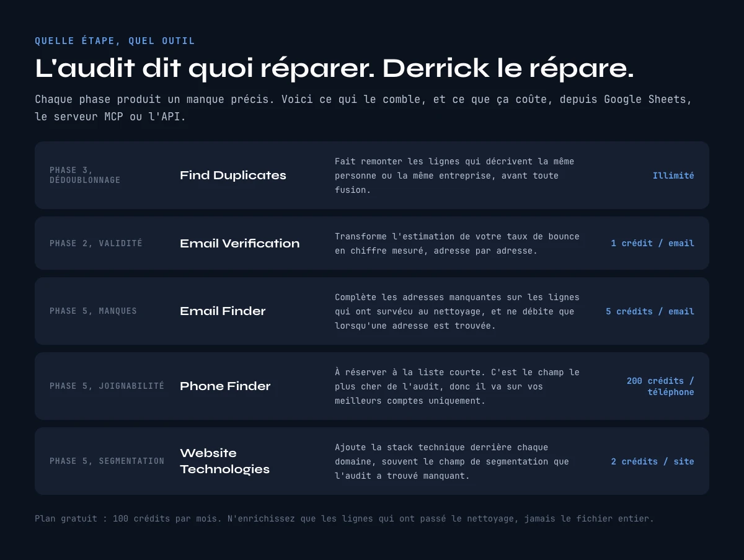Click the '5 crédits / email' price

click(x=650, y=311)
